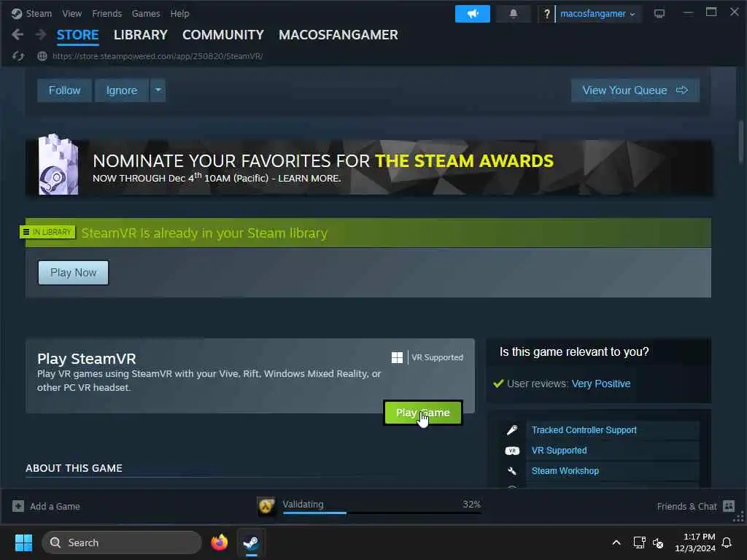This screenshot has height=560, width=747.
Task: Click the Steam Workshop wrench icon
Action: [x=512, y=471]
